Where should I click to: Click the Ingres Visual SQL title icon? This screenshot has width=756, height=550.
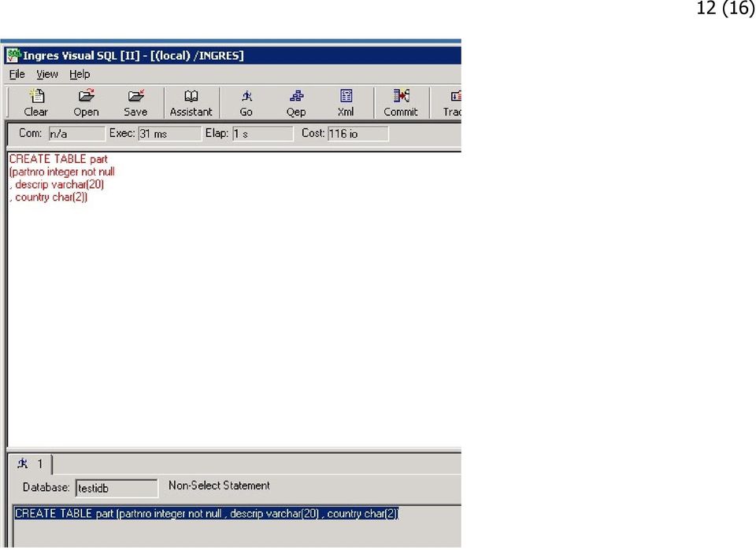click(13, 55)
